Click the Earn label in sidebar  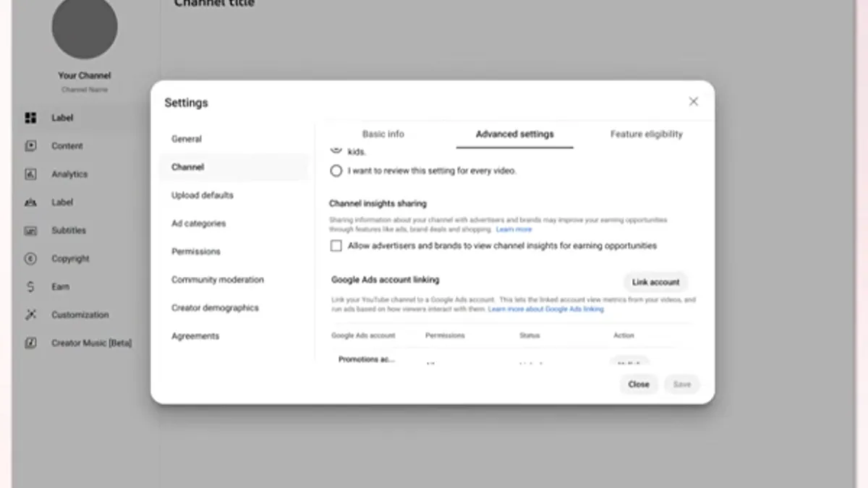(x=61, y=287)
